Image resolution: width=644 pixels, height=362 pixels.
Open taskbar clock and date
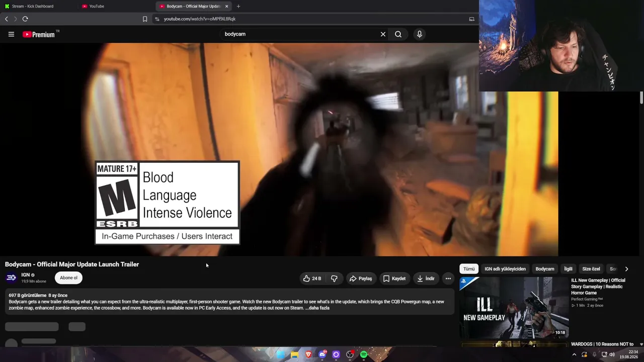click(x=629, y=354)
